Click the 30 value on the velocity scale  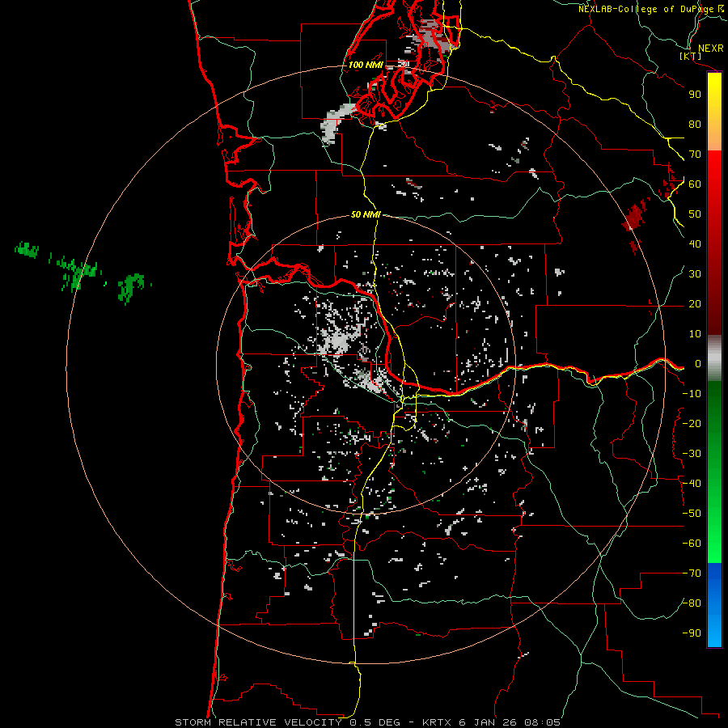point(695,274)
